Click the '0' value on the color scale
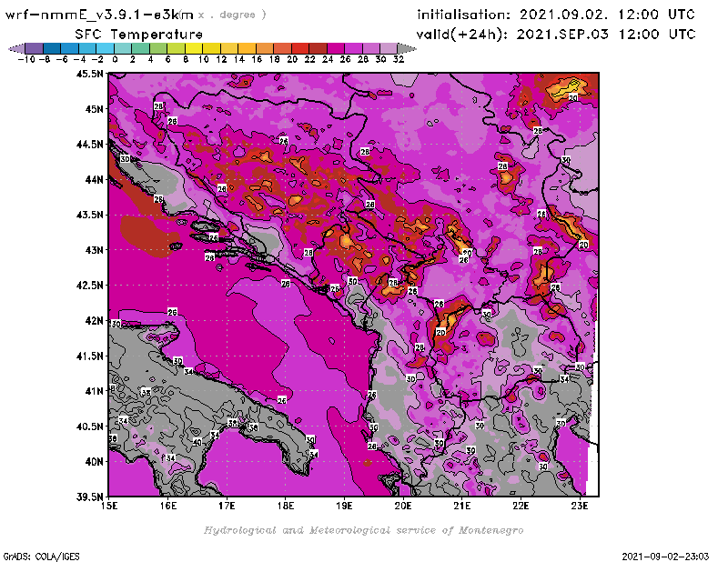Screen dimensions: 728x562 pos(115,59)
